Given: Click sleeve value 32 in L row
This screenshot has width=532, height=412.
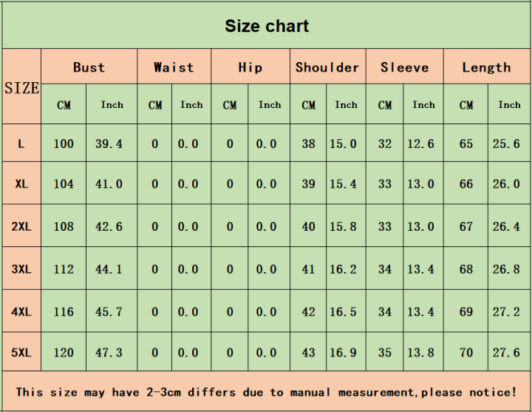Looking at the screenshot, I should click(385, 143).
